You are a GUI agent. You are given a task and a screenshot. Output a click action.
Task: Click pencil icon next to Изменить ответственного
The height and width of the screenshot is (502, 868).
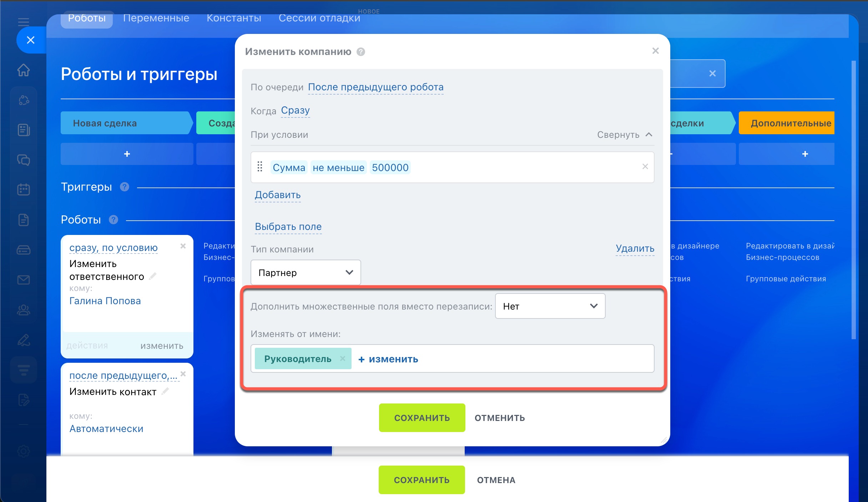[x=153, y=276]
